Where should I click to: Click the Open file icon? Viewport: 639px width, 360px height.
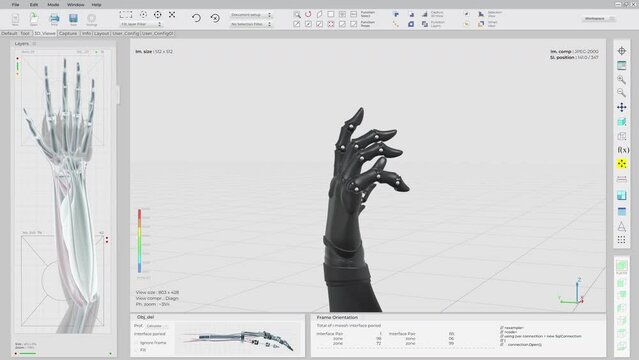[34, 18]
